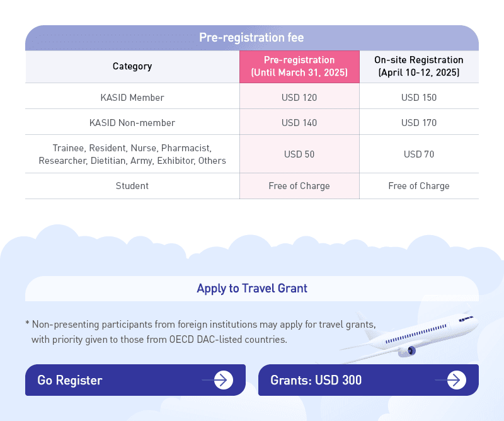The height and width of the screenshot is (421, 504).
Task: Select the KASID Non-member row label
Action: tap(132, 123)
